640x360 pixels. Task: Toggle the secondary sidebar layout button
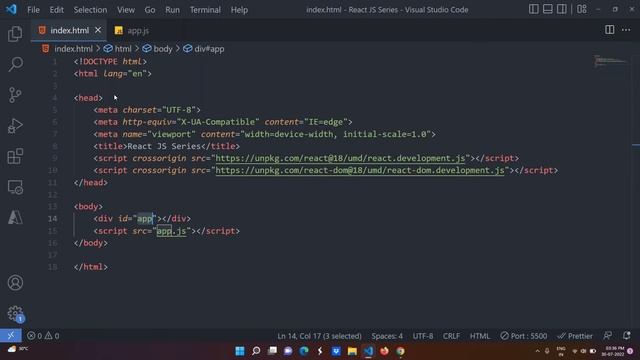562,9
